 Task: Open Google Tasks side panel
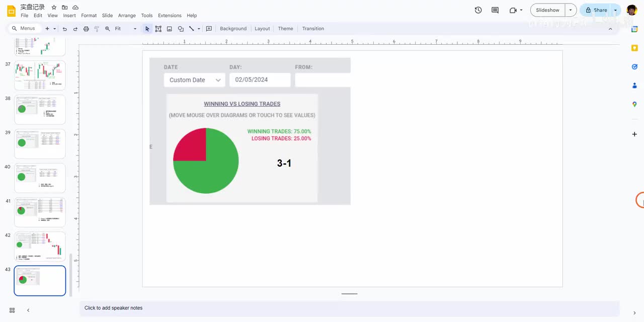pyautogui.click(x=634, y=66)
